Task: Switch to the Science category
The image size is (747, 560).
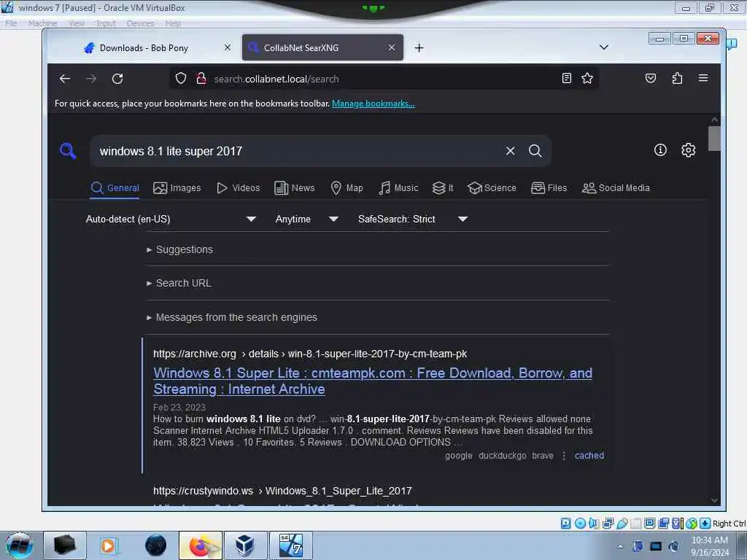Action: pyautogui.click(x=492, y=188)
